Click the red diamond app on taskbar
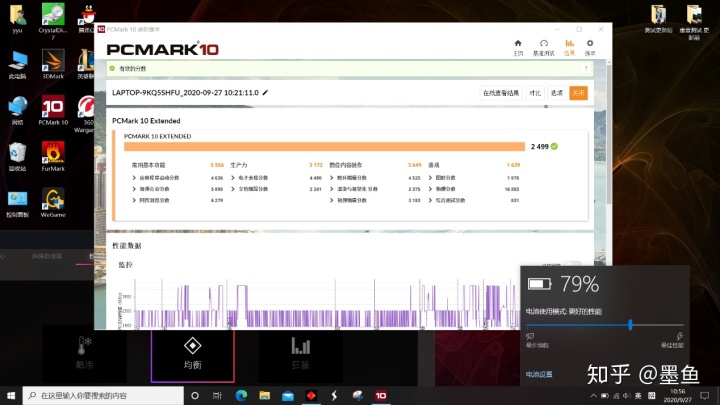The width and height of the screenshot is (720, 405). coord(311,395)
